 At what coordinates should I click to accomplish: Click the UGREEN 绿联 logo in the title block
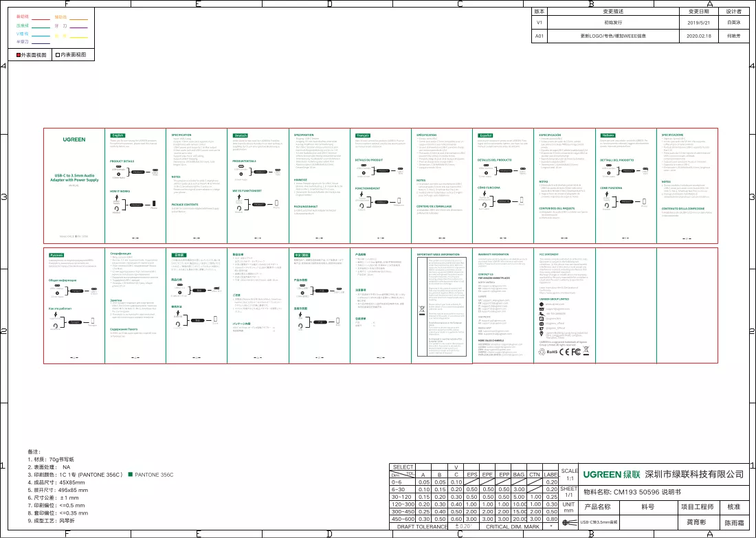[x=612, y=474]
